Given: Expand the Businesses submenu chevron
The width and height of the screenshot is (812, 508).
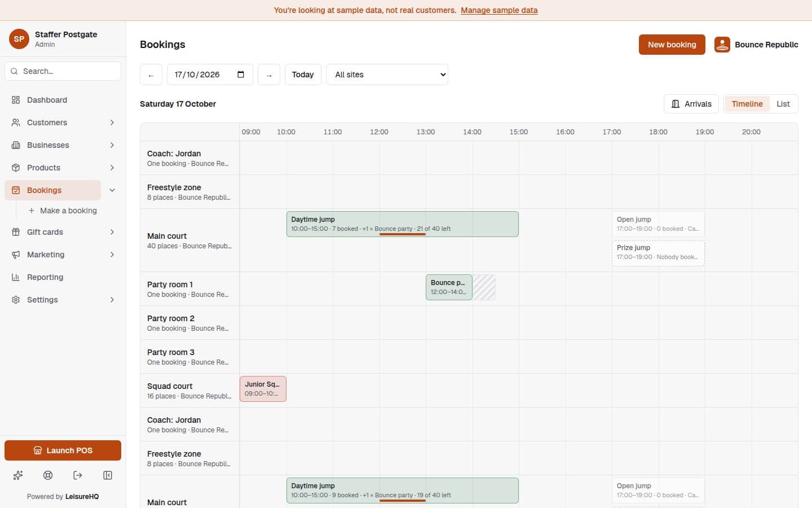Looking at the screenshot, I should coord(112,145).
